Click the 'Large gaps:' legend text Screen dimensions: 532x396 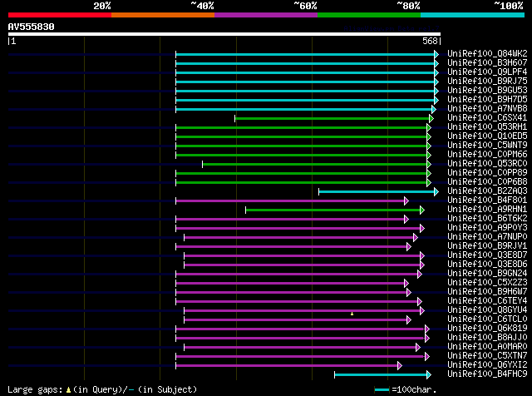tap(35, 390)
